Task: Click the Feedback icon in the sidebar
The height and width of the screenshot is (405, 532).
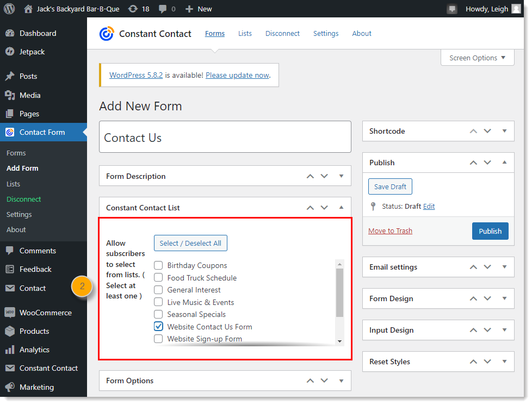Action: (x=10, y=269)
